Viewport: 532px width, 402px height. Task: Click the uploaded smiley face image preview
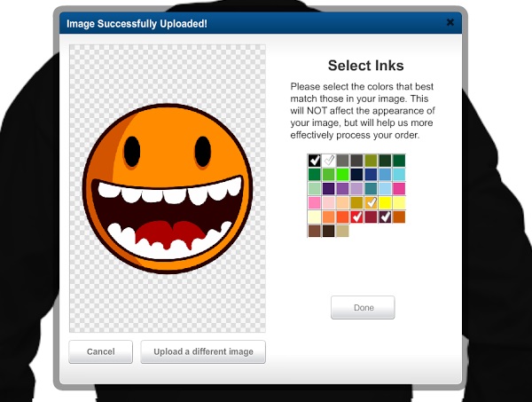click(167, 188)
